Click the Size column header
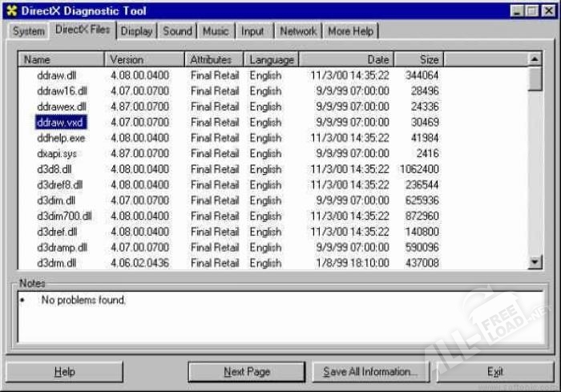This screenshot has width=561, height=392. [418, 59]
